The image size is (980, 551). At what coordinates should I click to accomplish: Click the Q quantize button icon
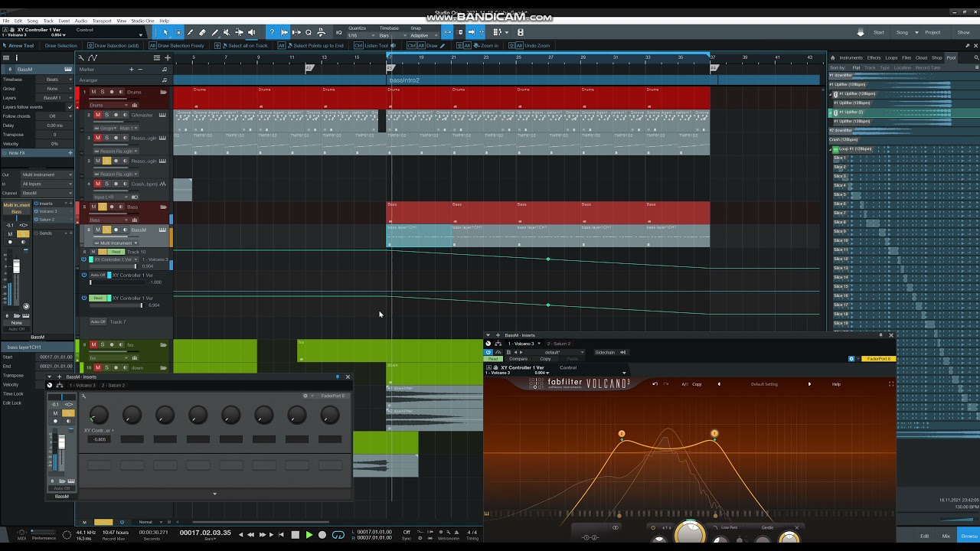coord(309,32)
